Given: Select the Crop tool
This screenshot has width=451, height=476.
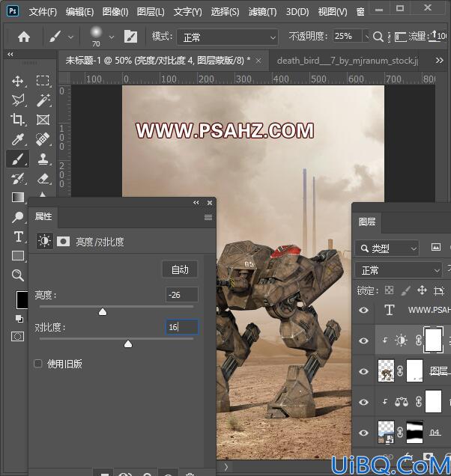Looking at the screenshot, I should coord(18,120).
